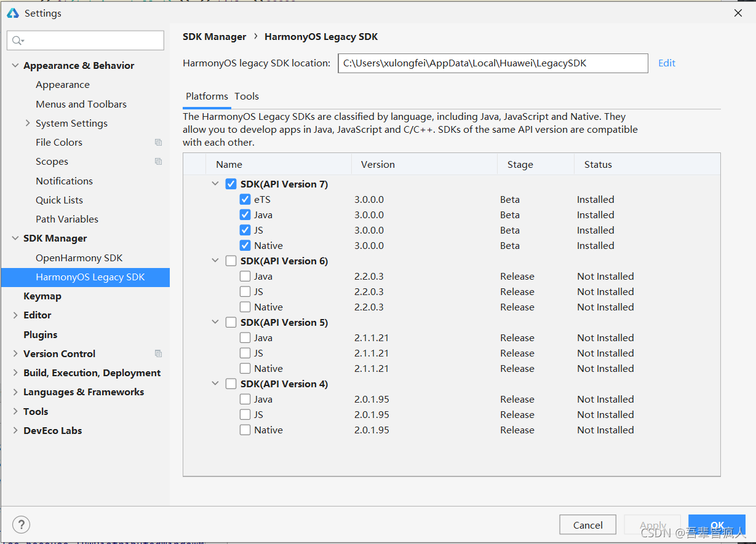Click the help question mark icon
This screenshot has height=544, width=756.
tap(22, 524)
